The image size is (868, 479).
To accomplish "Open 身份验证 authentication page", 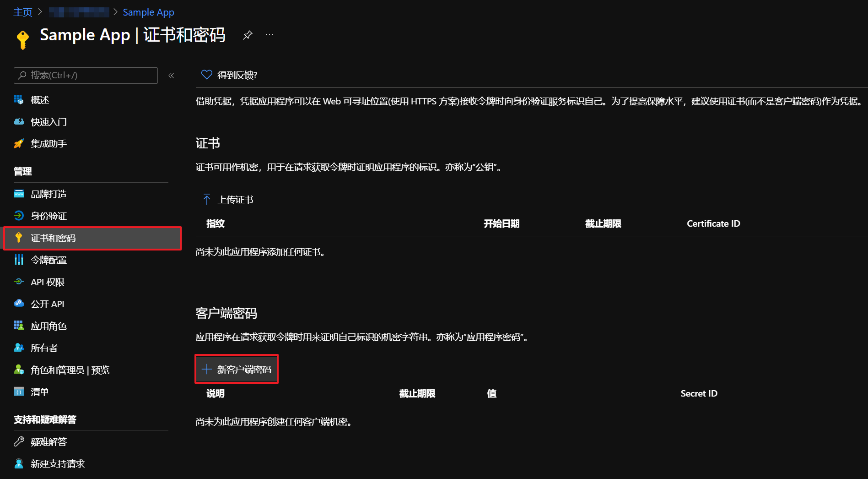I will [x=49, y=216].
